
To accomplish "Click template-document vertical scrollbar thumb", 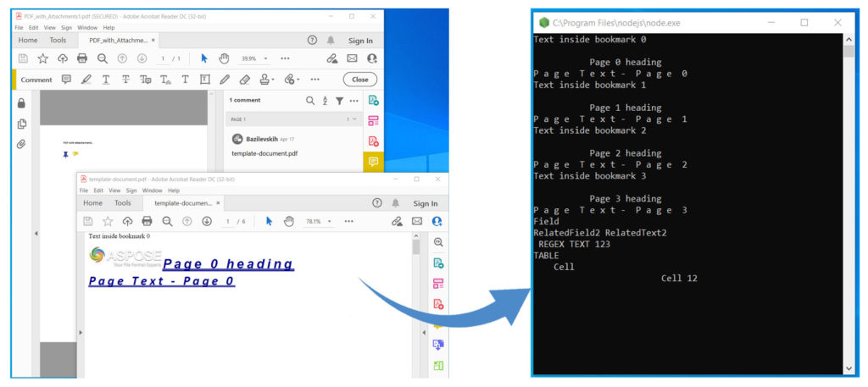I will point(415,248).
